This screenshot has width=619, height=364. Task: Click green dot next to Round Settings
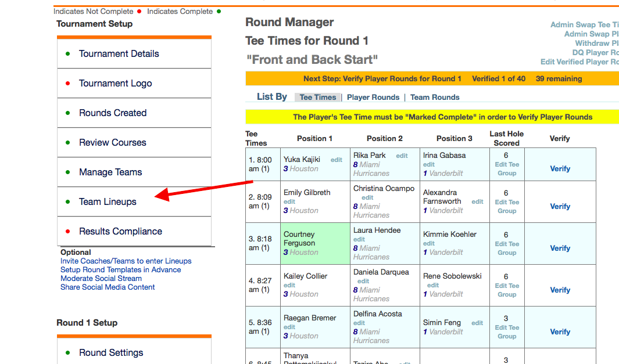click(67, 353)
